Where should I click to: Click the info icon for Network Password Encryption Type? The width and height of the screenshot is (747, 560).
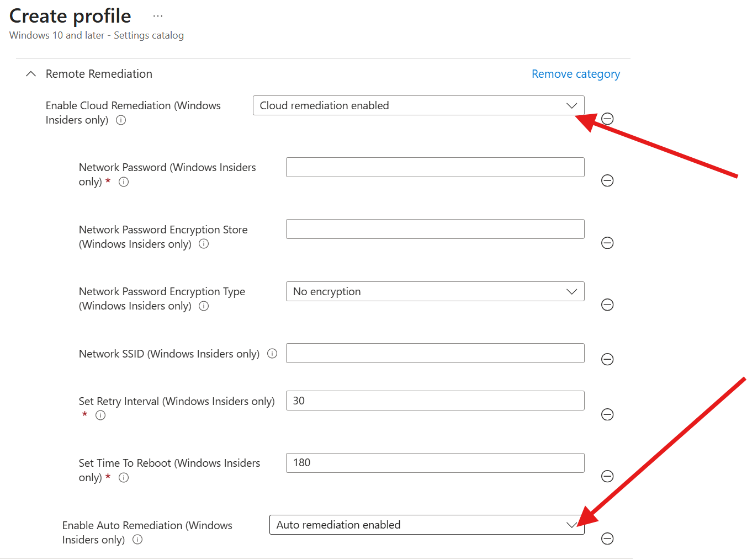click(x=203, y=306)
